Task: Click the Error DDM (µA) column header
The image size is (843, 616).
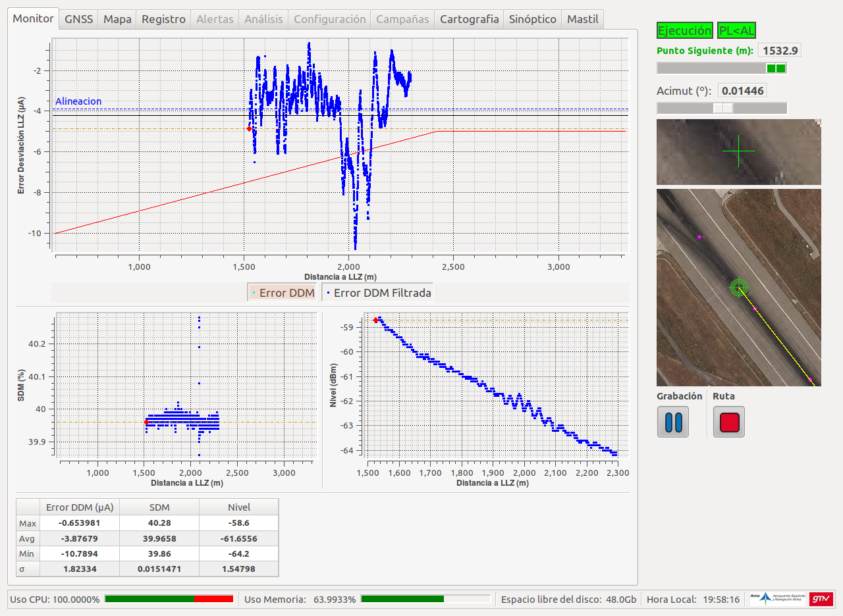Action: tap(80, 507)
